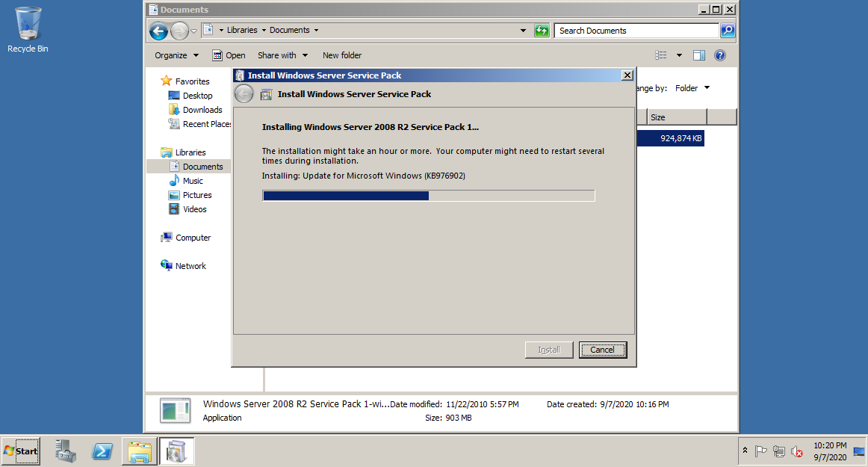The width and height of the screenshot is (868, 467).
Task: Switch to Windows Explorer taskbar button
Action: 140,451
